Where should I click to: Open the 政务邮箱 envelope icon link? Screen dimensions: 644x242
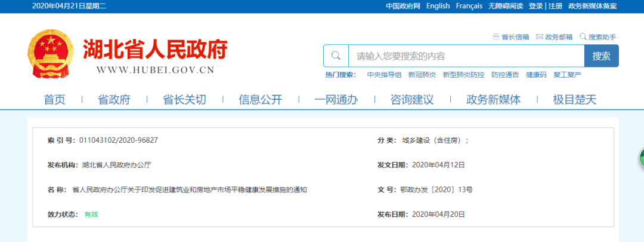click(x=539, y=37)
